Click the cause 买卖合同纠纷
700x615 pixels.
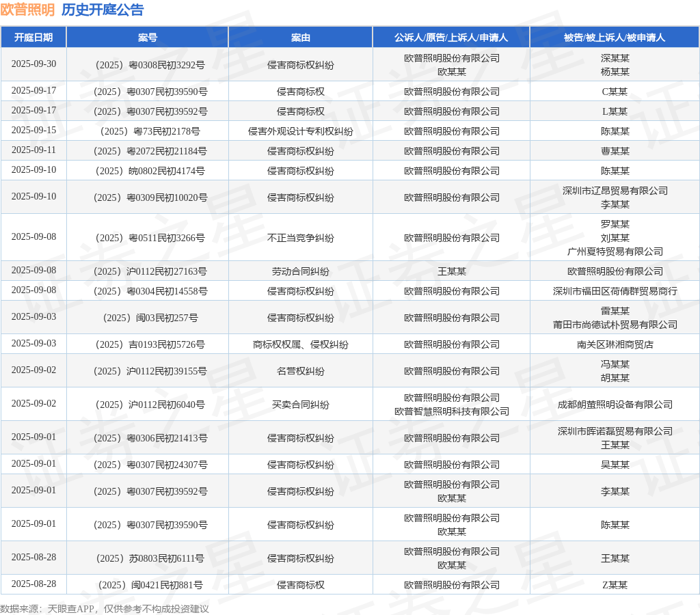(301, 405)
